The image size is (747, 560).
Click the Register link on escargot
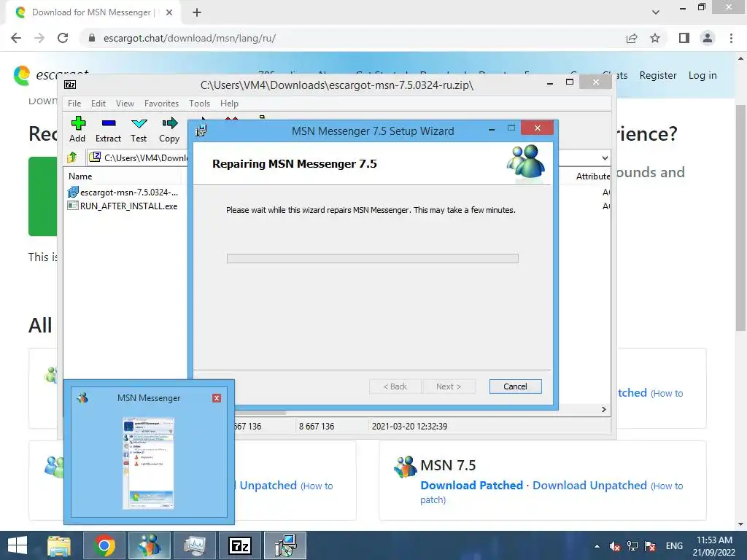pyautogui.click(x=658, y=75)
